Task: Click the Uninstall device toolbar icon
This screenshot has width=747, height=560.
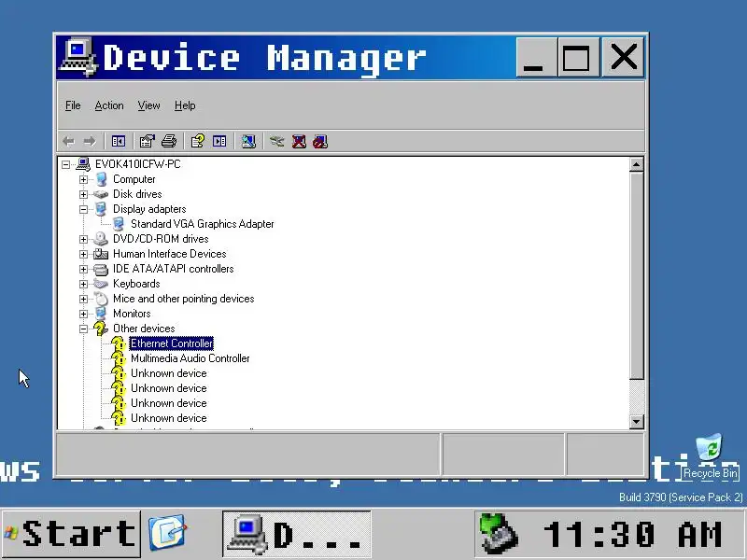Action: (x=299, y=142)
